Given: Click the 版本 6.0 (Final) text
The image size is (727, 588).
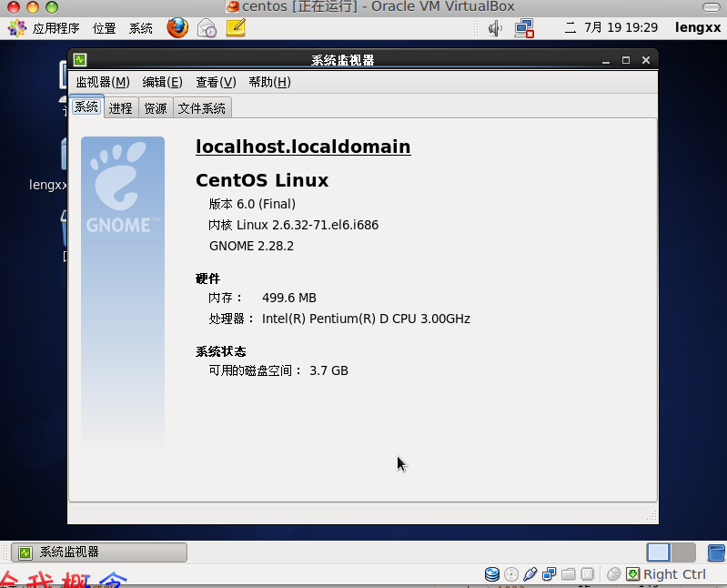Looking at the screenshot, I should pos(252,204).
